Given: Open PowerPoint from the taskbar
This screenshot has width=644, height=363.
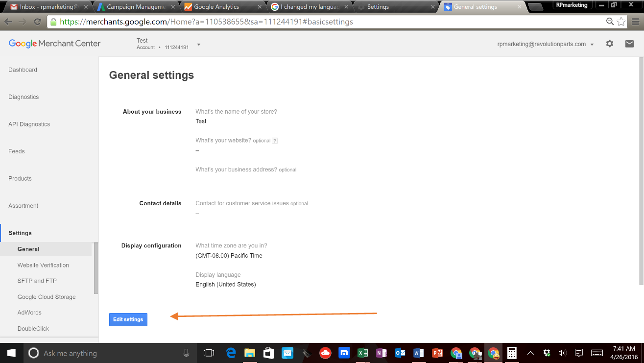Looking at the screenshot, I should [437, 353].
